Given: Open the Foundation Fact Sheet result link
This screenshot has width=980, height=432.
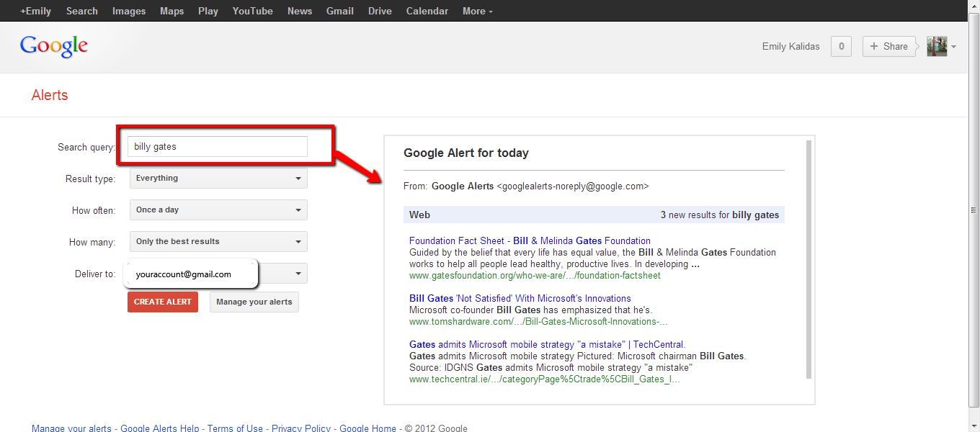Looking at the screenshot, I should pyautogui.click(x=530, y=240).
